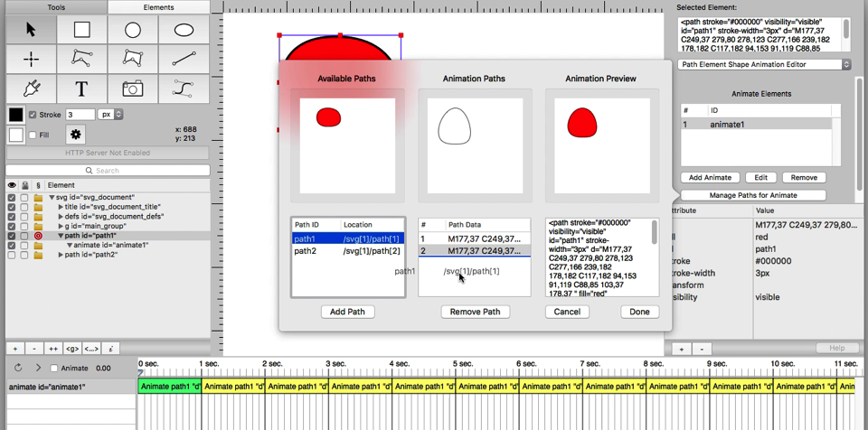Image resolution: width=868 pixels, height=430 pixels.
Task: Select the plug-in tool icon
Action: 31,89
